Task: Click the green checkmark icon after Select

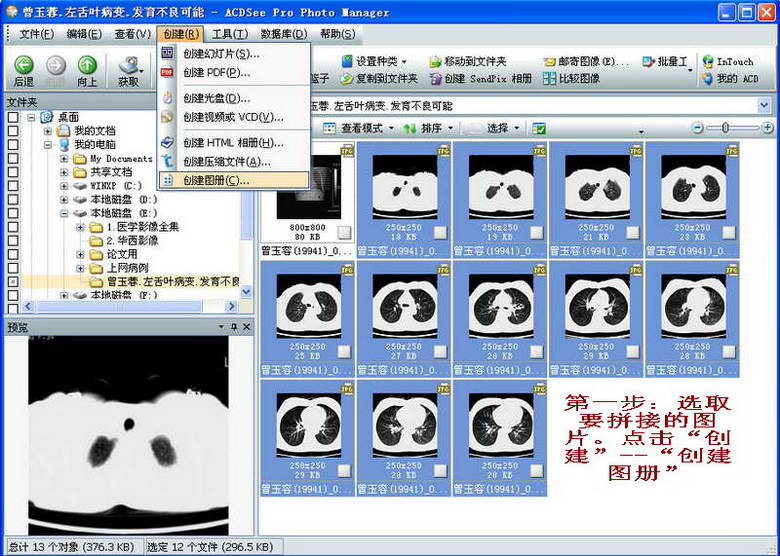Action: pyautogui.click(x=539, y=128)
